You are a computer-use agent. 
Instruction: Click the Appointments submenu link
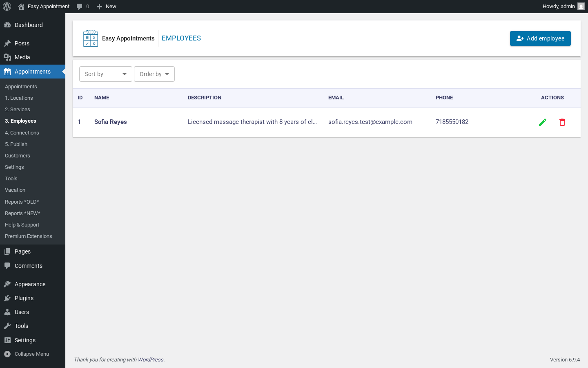(21, 87)
